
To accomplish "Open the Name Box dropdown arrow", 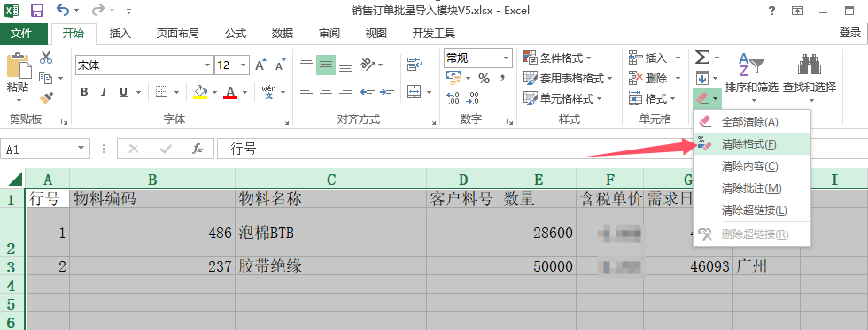I will click(81, 149).
